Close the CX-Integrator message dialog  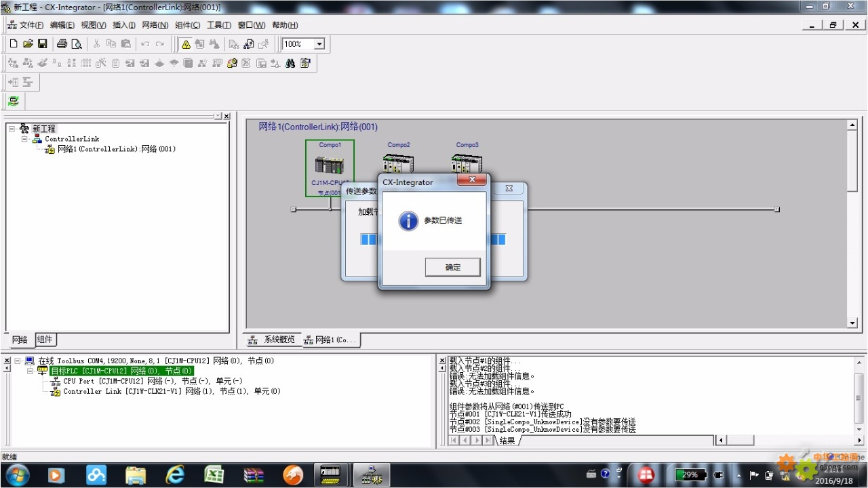(471, 180)
